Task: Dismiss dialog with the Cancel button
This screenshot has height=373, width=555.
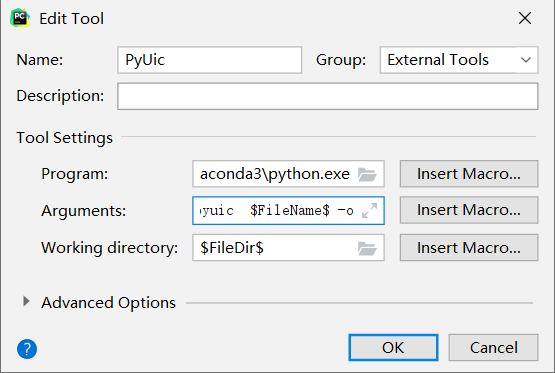Action: 493,348
